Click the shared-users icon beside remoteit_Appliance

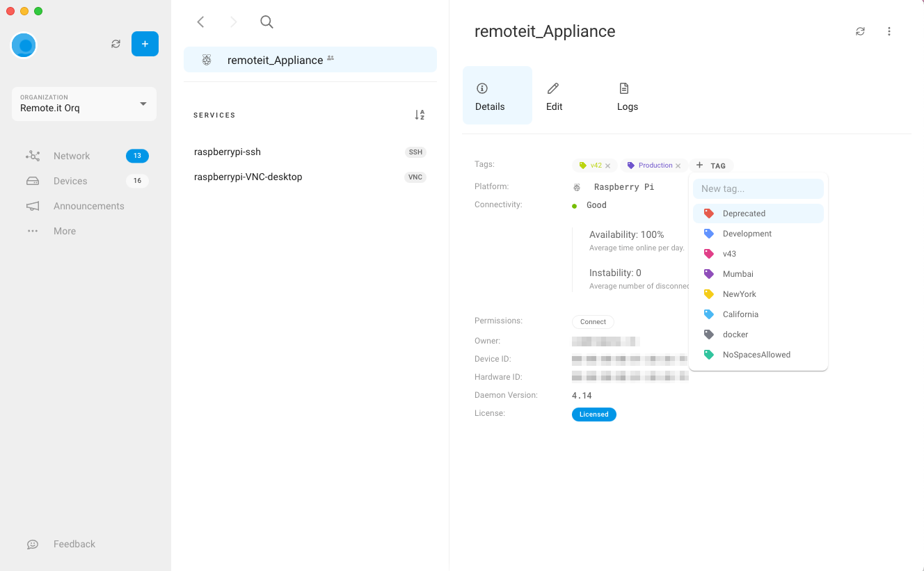(x=330, y=58)
